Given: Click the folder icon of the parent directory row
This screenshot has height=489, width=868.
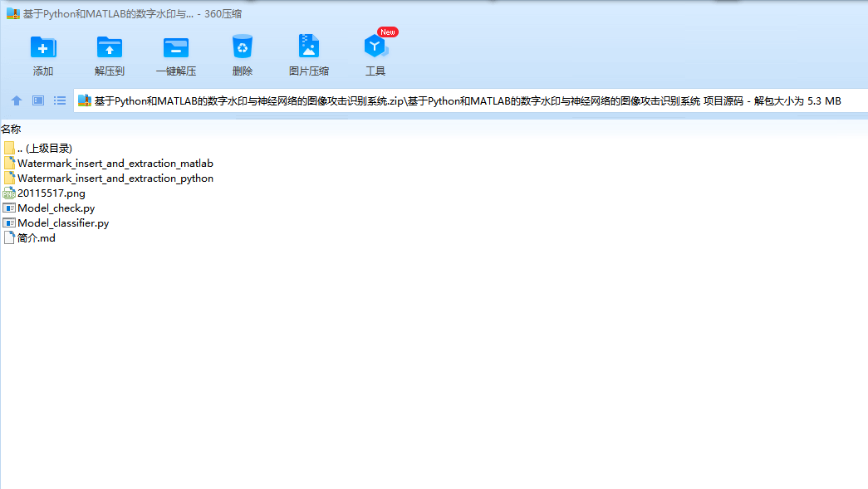Looking at the screenshot, I should pos(9,149).
